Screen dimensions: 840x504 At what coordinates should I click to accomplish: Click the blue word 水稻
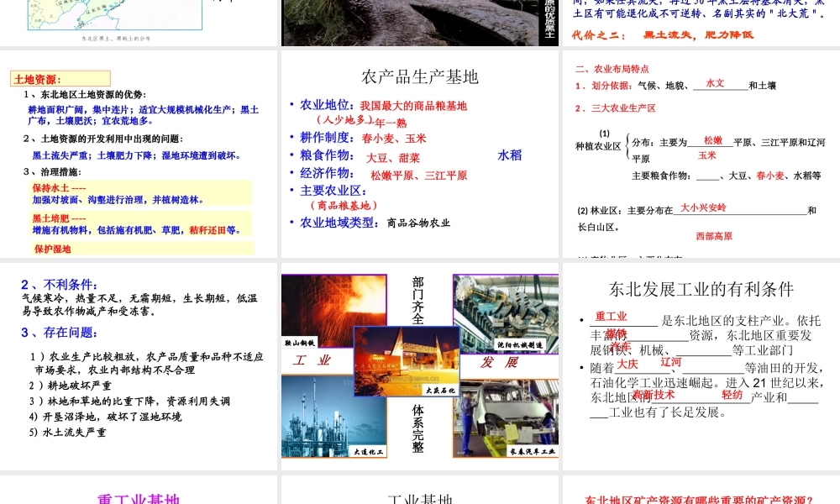[510, 155]
